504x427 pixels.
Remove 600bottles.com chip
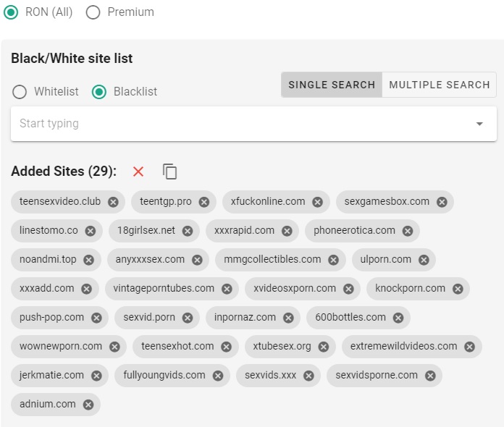398,318
